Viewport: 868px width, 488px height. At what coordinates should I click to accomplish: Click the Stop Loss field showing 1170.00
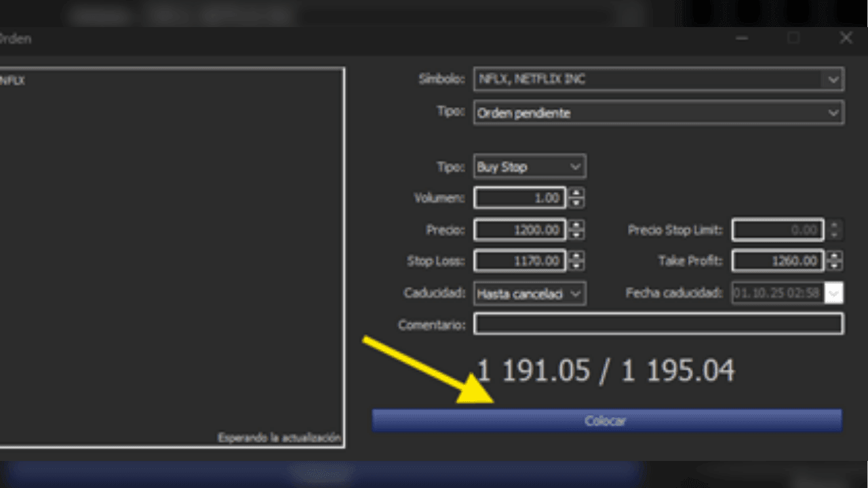point(519,261)
